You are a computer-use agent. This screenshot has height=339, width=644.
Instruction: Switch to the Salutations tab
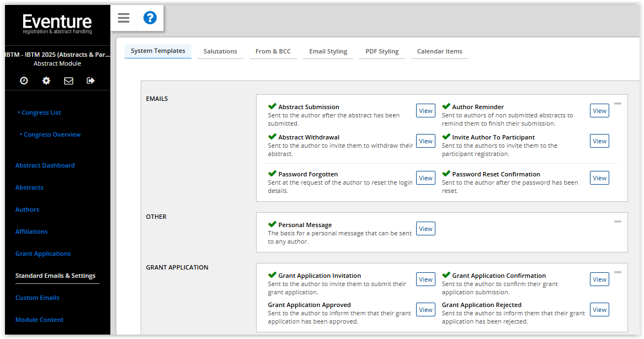[220, 51]
